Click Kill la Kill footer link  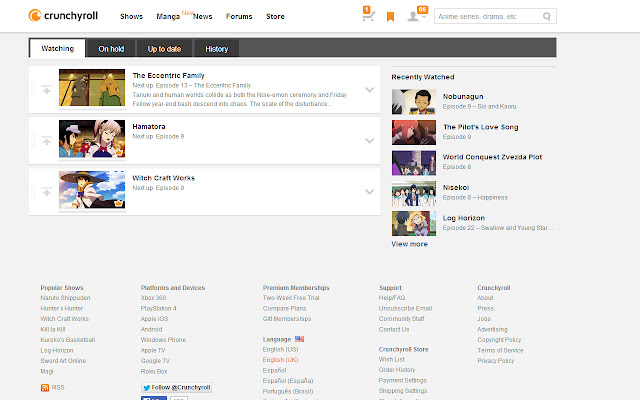(53, 329)
